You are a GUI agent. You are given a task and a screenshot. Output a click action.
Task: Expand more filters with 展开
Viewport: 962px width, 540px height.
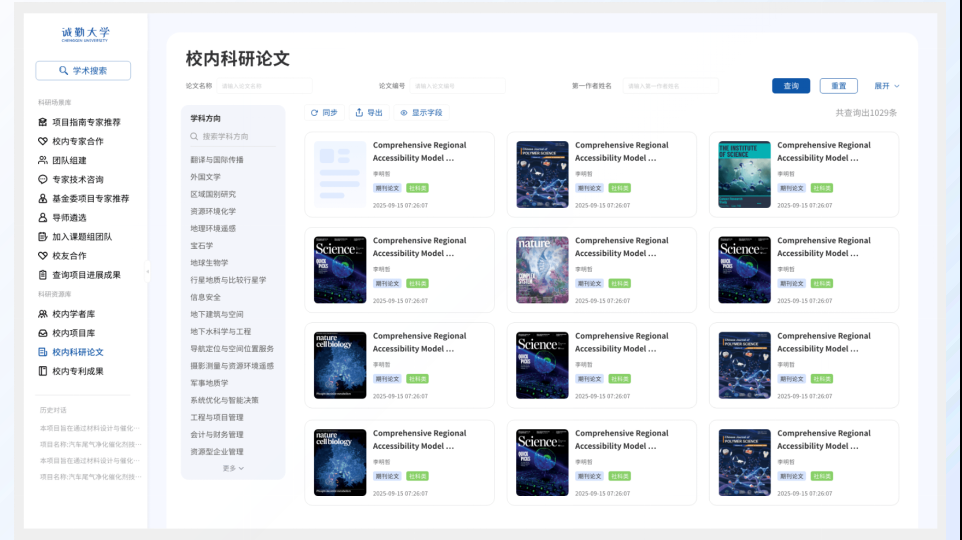point(887,86)
